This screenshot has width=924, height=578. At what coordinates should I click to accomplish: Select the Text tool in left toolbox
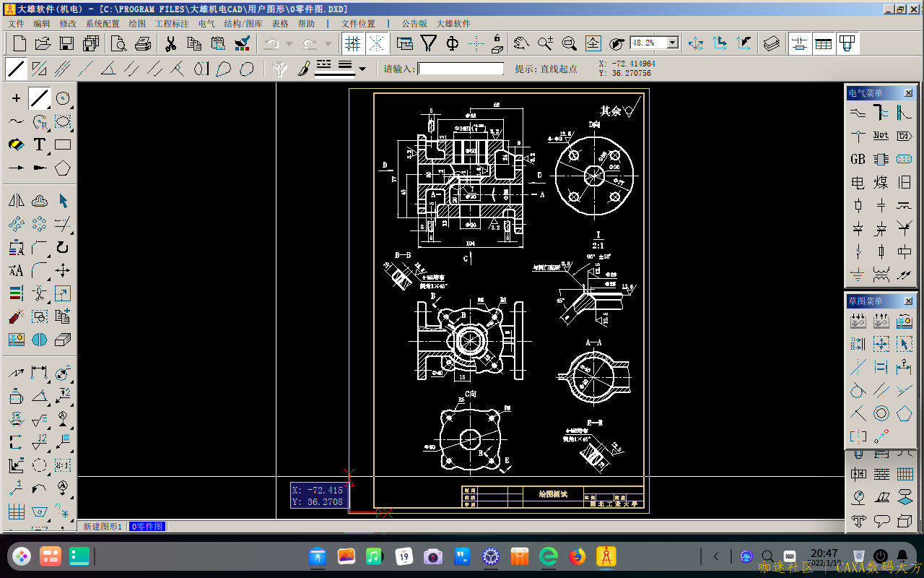[40, 144]
